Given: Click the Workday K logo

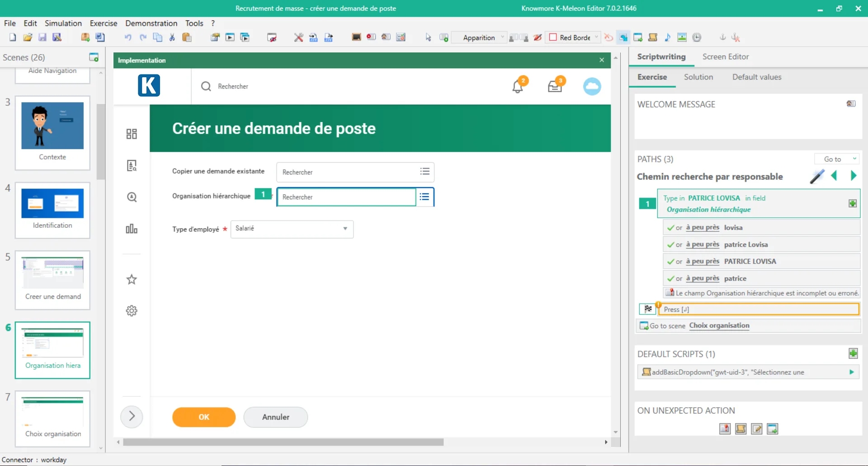Looking at the screenshot, I should pos(149,85).
